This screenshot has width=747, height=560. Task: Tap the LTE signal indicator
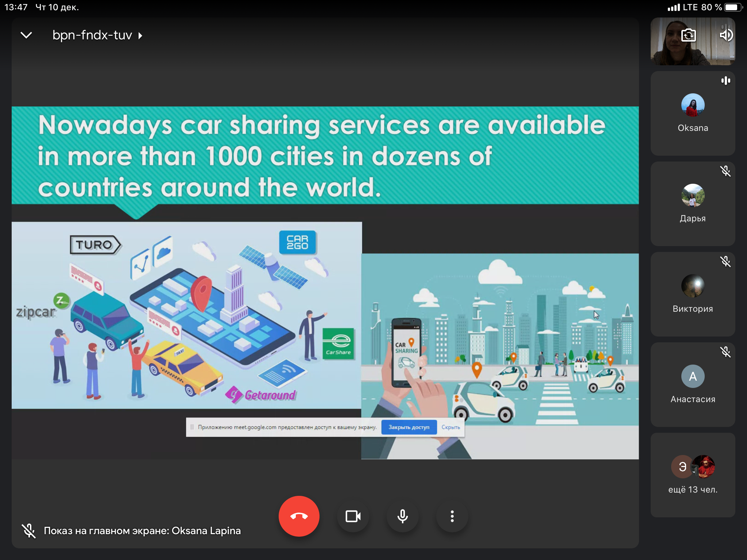tap(682, 7)
